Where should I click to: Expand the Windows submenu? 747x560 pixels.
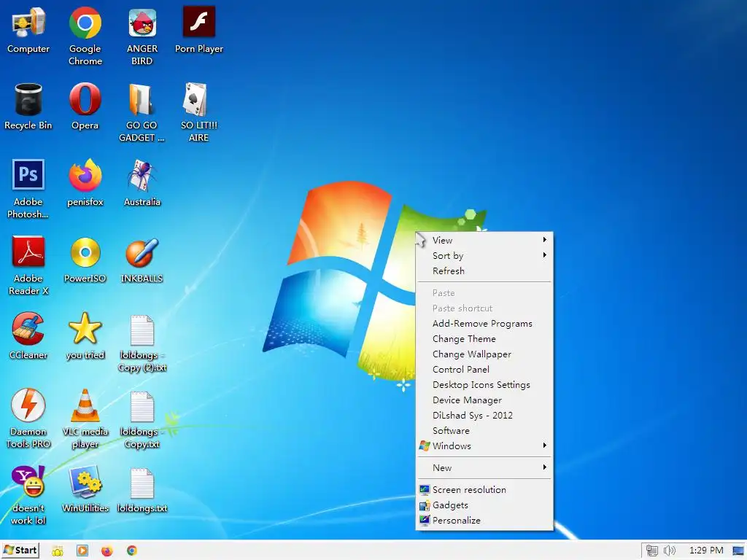[484, 446]
